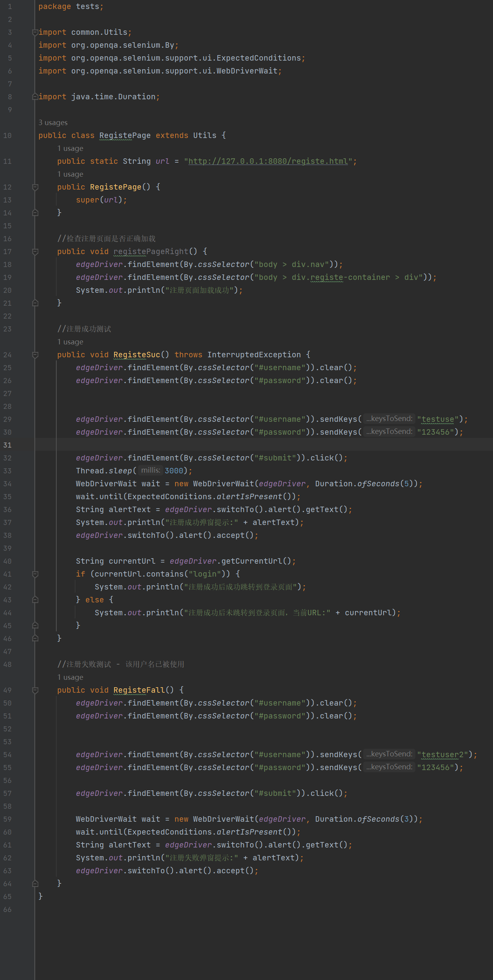Click 'java.time.Duration' import on line 8
Screen dimensions: 493x980
point(113,97)
